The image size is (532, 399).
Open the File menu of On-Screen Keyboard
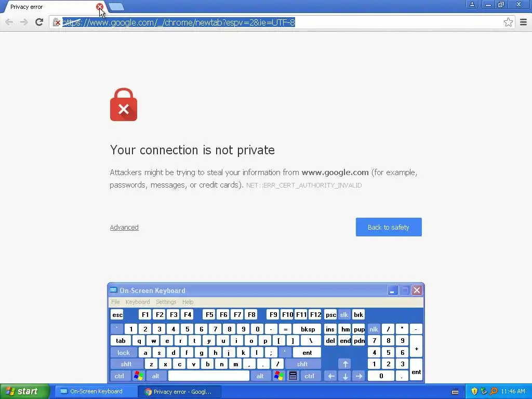(x=115, y=302)
